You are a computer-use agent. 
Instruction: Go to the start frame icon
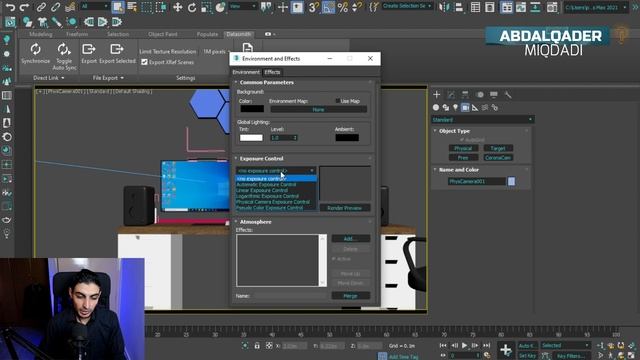pyautogui.click(x=443, y=345)
